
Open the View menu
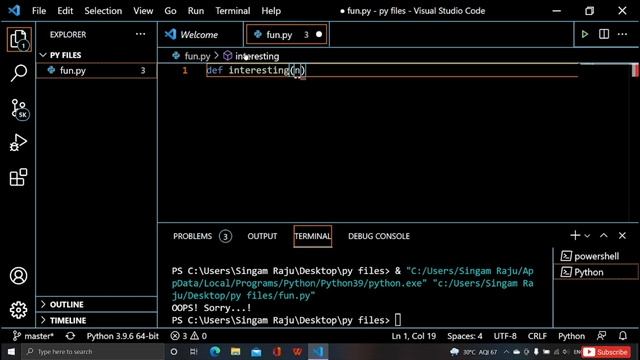click(143, 11)
